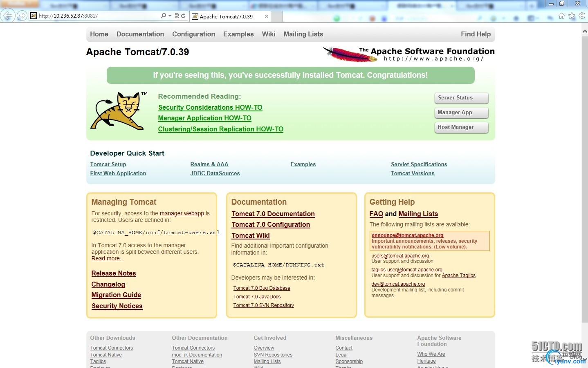The width and height of the screenshot is (588, 368).
Task: Open the First Web Application link
Action: (118, 173)
